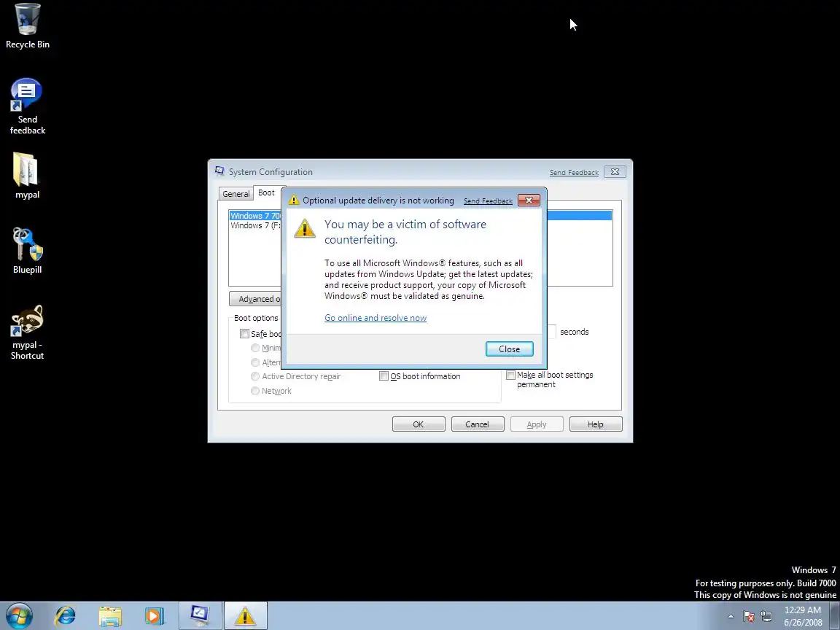This screenshot has width=840, height=630.
Task: Click OK in System Configuration
Action: coord(419,424)
